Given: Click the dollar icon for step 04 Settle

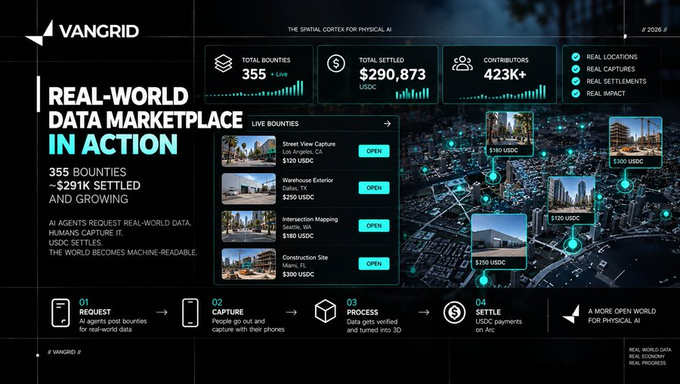Looking at the screenshot, I should point(454,312).
